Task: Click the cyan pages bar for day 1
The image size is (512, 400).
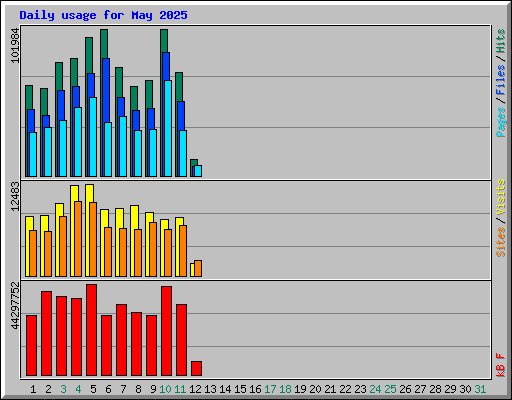Action: click(x=33, y=154)
